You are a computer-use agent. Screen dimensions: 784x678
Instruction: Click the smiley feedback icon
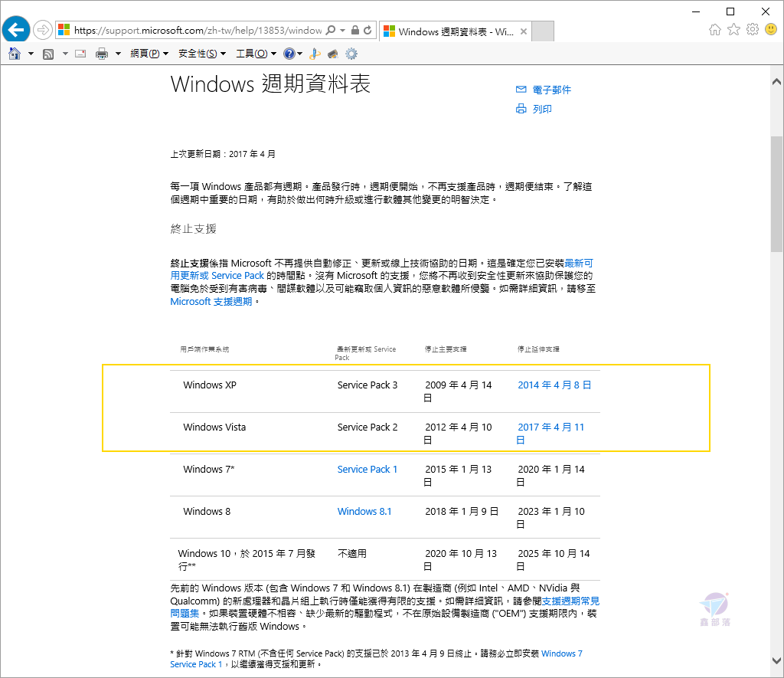(771, 30)
